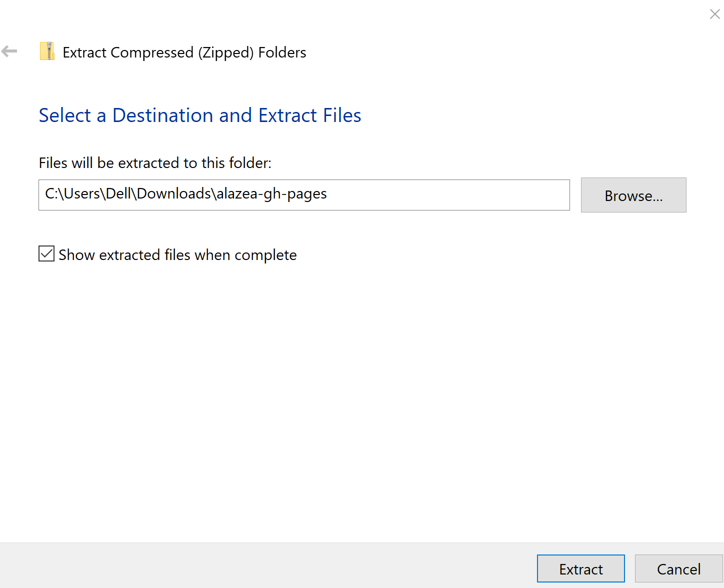The height and width of the screenshot is (588, 724).
Task: Uncheck the show extracted files checkbox
Action: (x=46, y=254)
